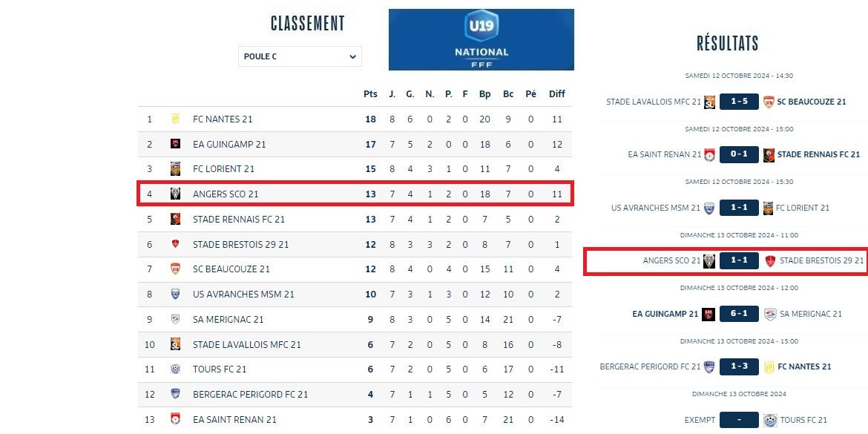
Task: Click Stade Brestois logo in the standings table
Action: click(176, 244)
